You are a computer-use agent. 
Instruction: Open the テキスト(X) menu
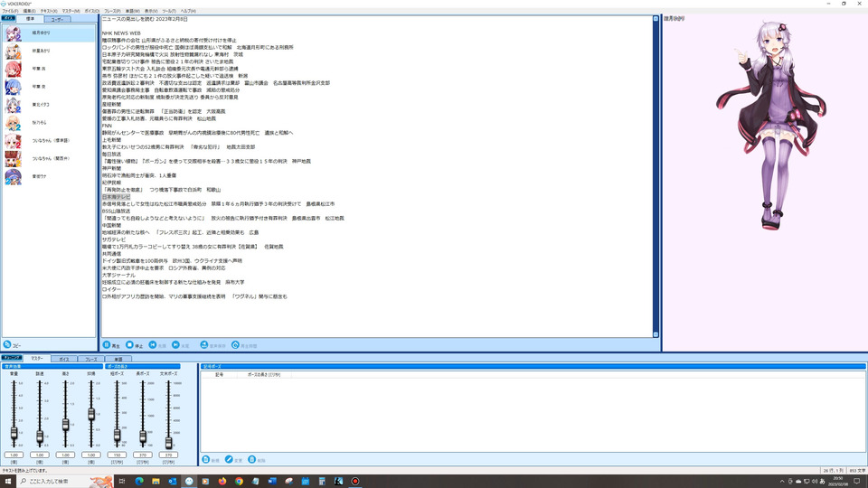pos(49,11)
